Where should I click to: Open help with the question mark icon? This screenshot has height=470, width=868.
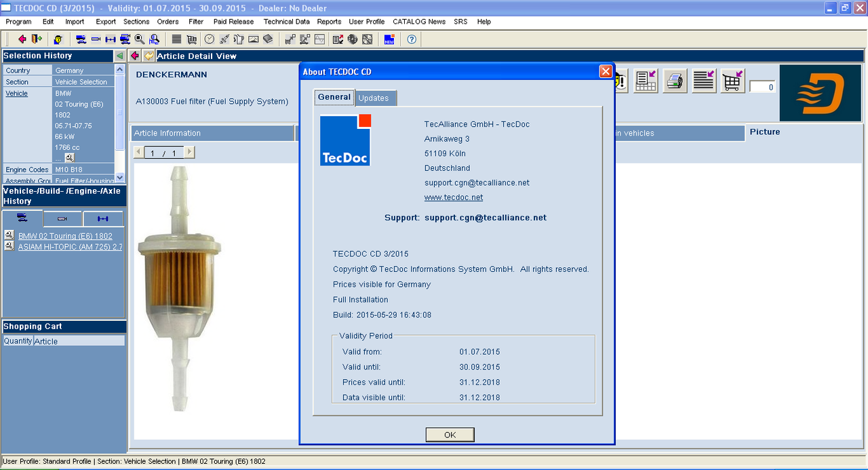pyautogui.click(x=412, y=39)
